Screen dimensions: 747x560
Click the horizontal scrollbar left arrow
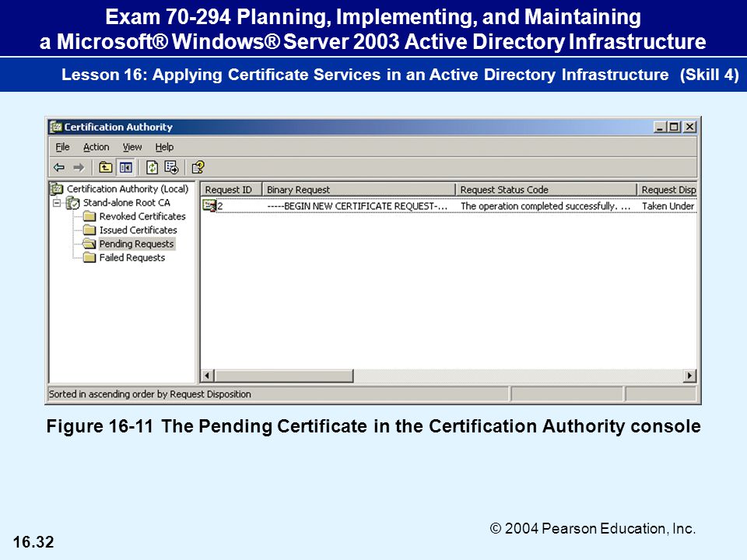click(x=207, y=376)
